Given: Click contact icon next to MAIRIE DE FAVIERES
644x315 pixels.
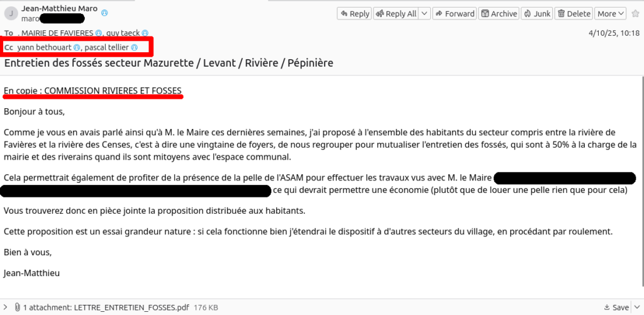Looking at the screenshot, I should coord(99,33).
